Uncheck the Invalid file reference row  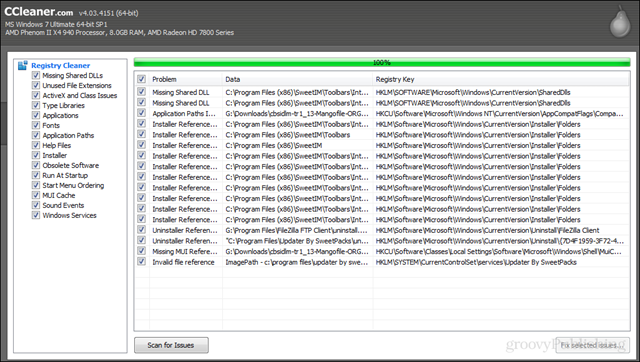[x=142, y=262]
